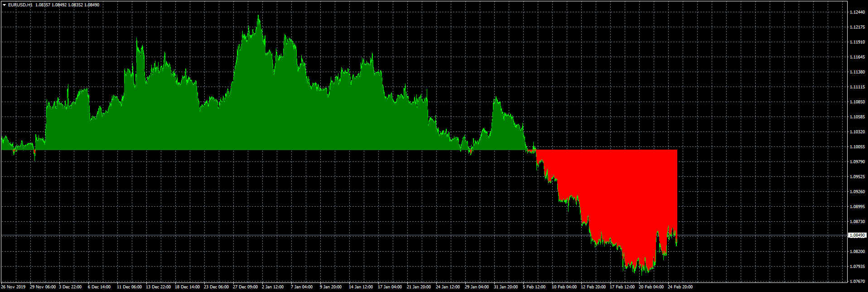
Task: Click the 11 Dec 06:00 time label
Action: (130, 287)
